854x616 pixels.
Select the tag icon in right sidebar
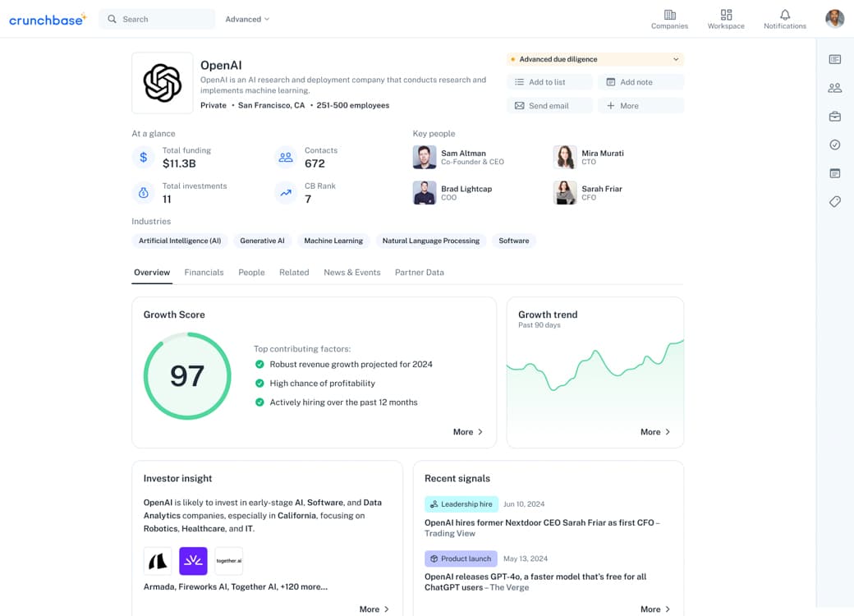pos(835,201)
